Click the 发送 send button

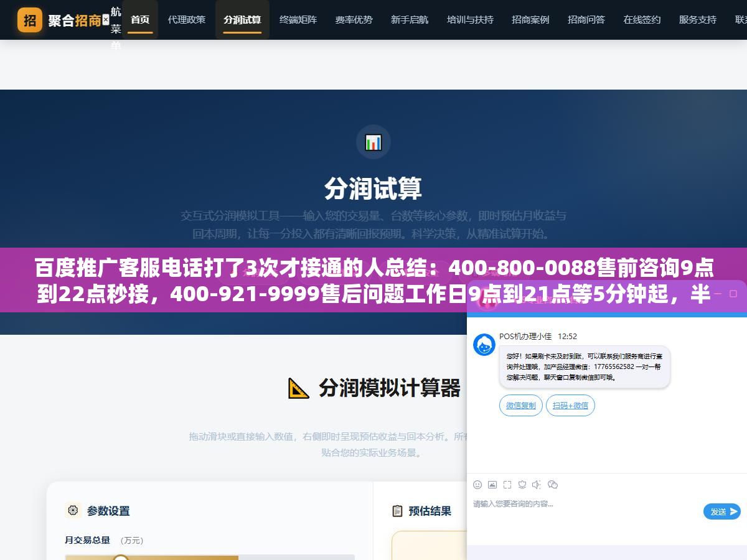(722, 511)
